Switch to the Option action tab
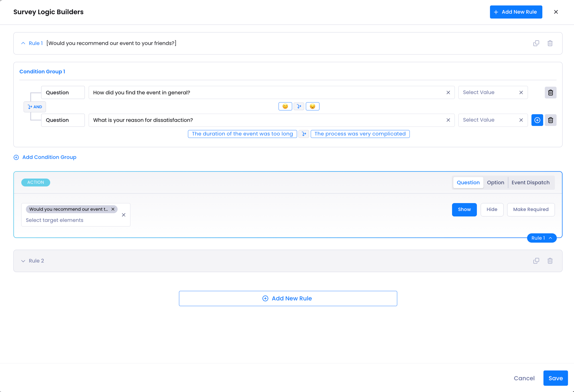574x392 pixels. (x=495, y=183)
